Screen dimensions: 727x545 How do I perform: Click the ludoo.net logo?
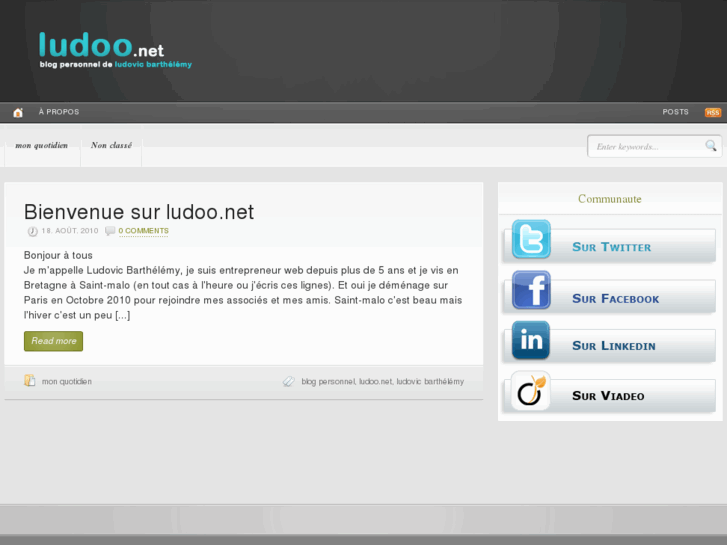coord(102,45)
